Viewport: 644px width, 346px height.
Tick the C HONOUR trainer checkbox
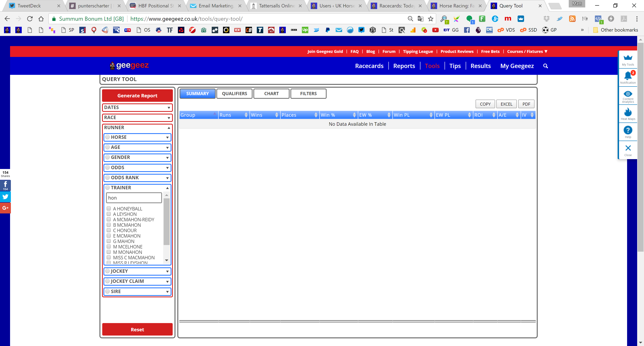[x=108, y=230]
